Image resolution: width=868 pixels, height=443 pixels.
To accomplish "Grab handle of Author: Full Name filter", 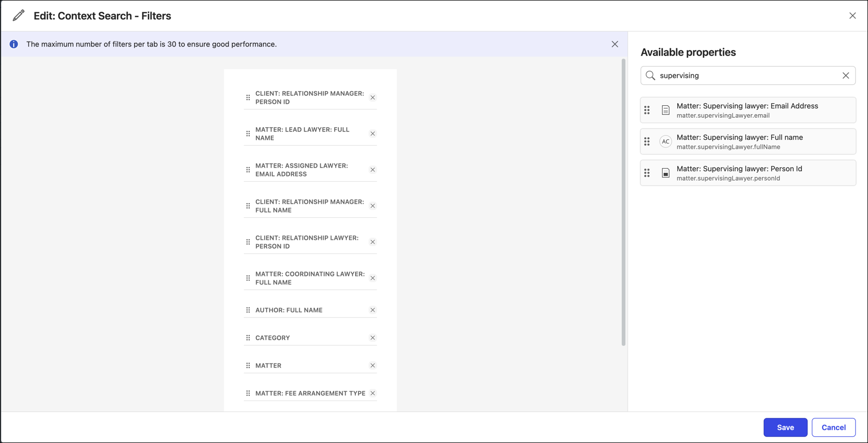I will (x=248, y=310).
